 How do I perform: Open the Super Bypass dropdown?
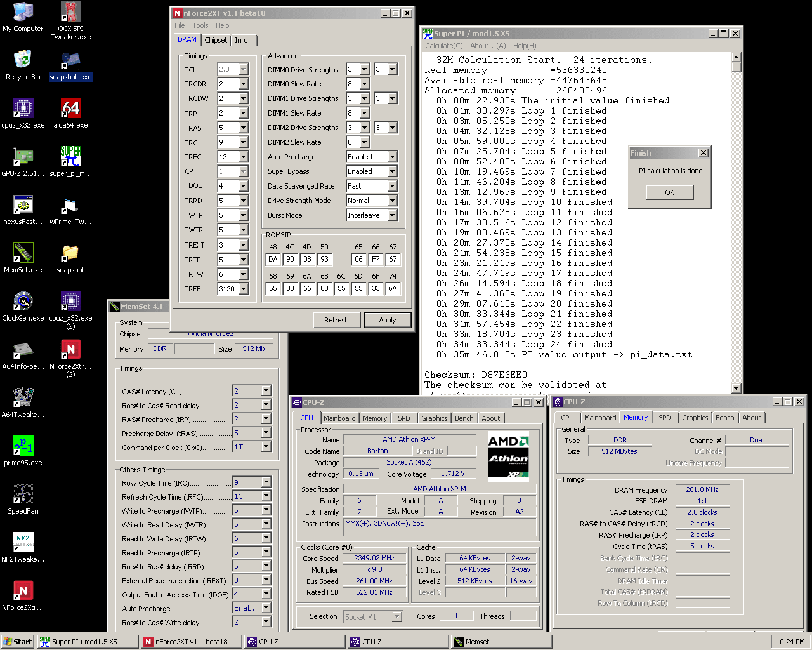coord(392,171)
